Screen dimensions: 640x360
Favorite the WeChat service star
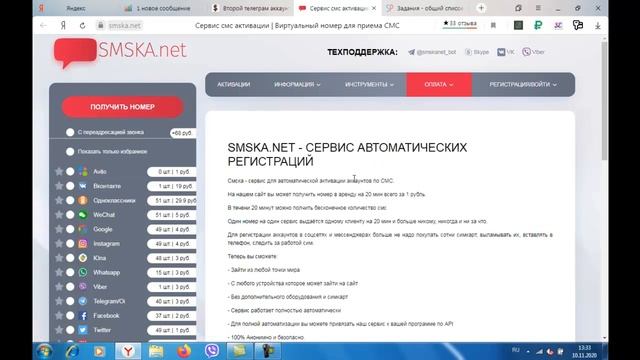point(59,214)
